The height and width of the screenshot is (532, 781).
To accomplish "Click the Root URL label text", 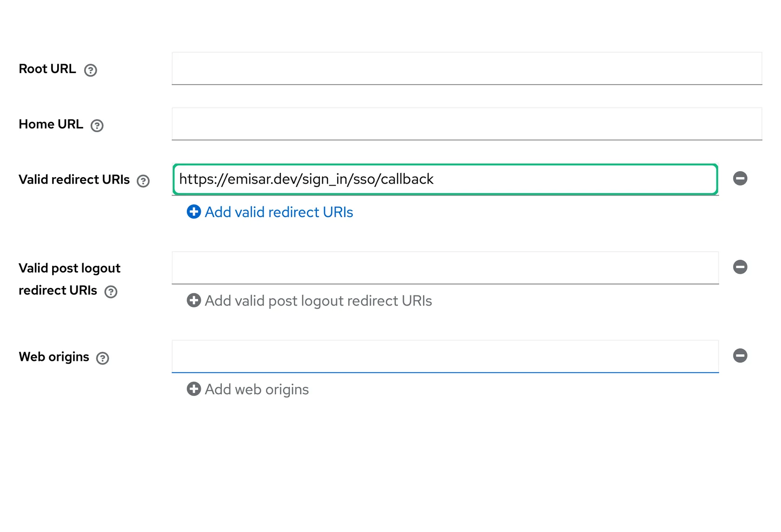I will [x=47, y=69].
